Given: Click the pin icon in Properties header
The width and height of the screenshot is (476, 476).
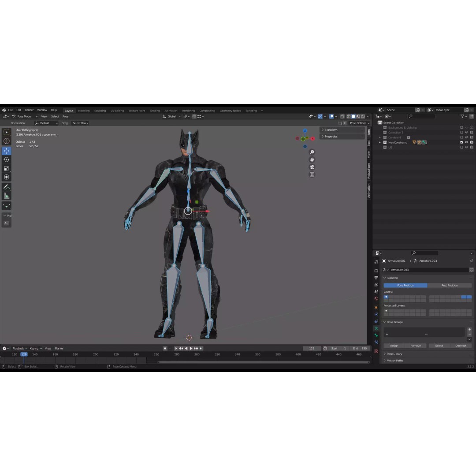Looking at the screenshot, I should (471, 261).
